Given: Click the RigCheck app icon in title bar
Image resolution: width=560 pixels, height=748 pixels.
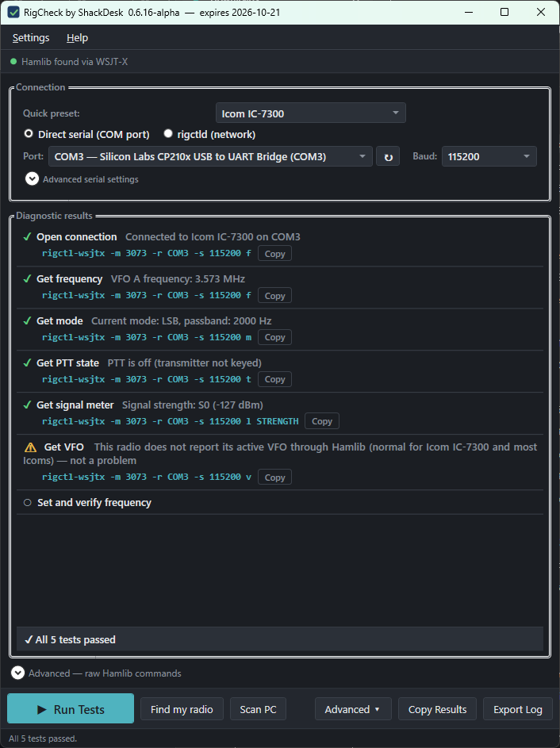Looking at the screenshot, I should pos(13,13).
